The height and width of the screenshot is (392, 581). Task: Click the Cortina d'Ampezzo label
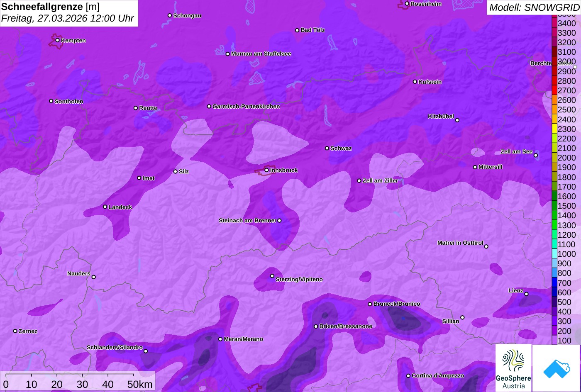tap(438, 376)
